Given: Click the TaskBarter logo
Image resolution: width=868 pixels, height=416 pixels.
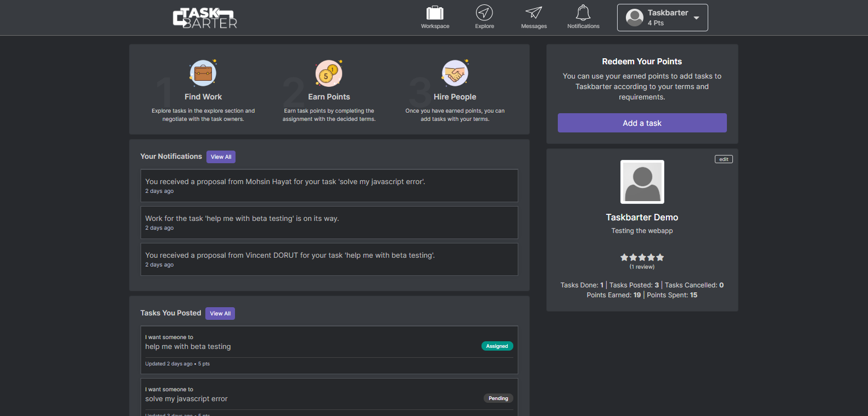Looking at the screenshot, I should [x=205, y=18].
